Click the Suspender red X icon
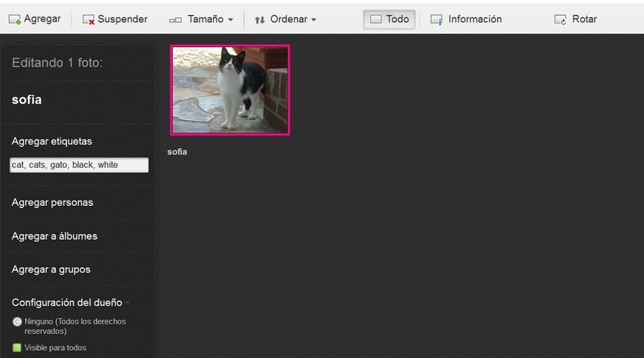644x358 pixels. pos(89,20)
